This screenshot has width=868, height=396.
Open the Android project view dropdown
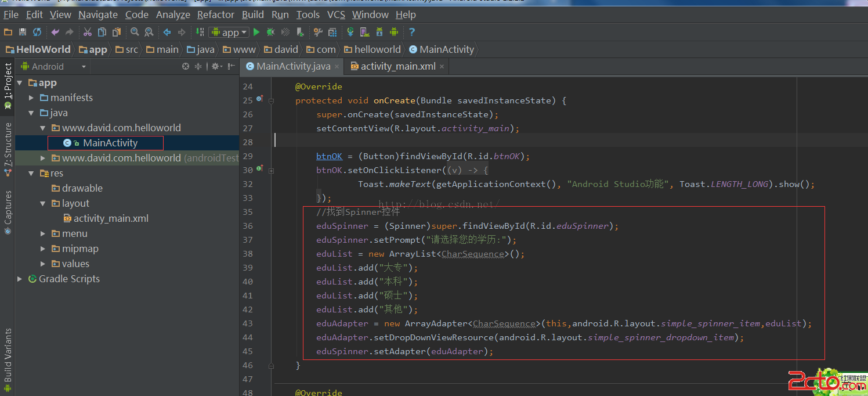click(x=53, y=67)
